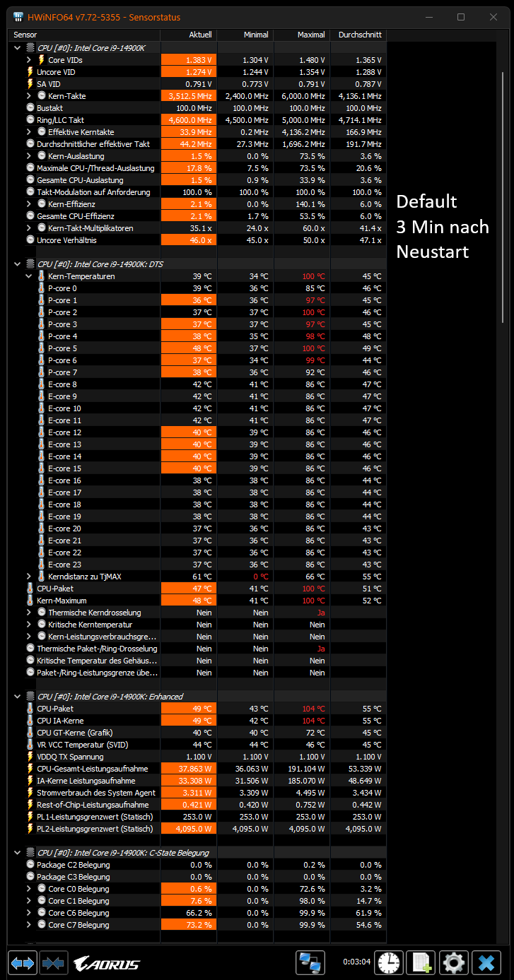Expand the Effektive Kerntakte row
This screenshot has height=980, width=514.
[29, 132]
